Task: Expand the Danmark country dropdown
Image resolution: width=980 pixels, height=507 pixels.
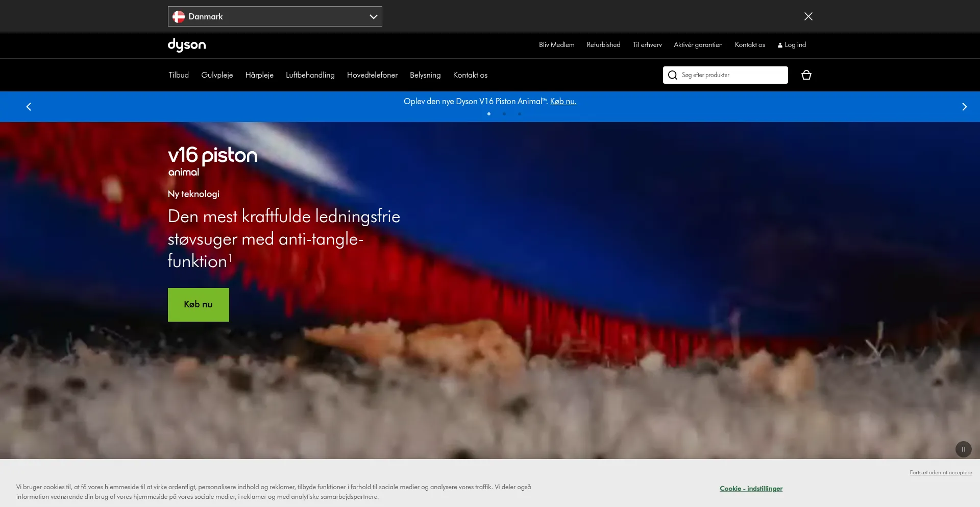Action: click(275, 16)
